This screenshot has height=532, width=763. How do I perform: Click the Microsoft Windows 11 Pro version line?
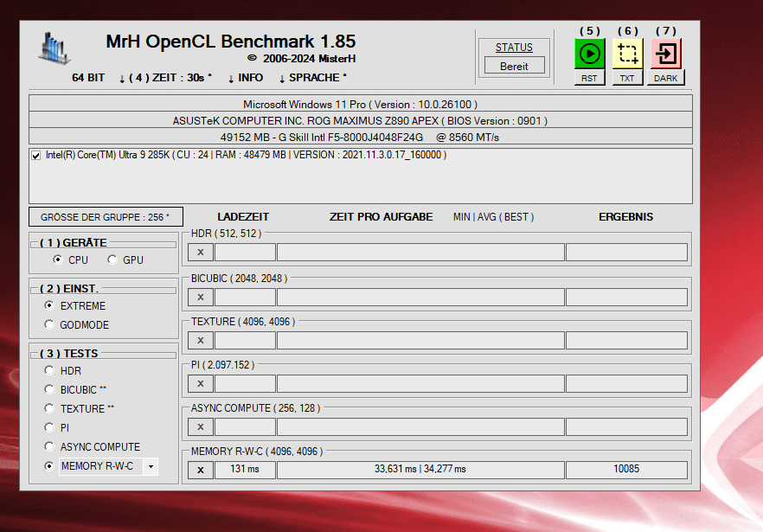tap(361, 104)
